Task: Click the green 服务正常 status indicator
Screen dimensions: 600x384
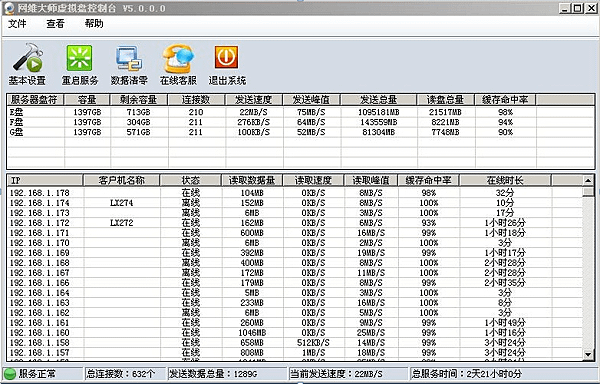Action: click(x=10, y=374)
